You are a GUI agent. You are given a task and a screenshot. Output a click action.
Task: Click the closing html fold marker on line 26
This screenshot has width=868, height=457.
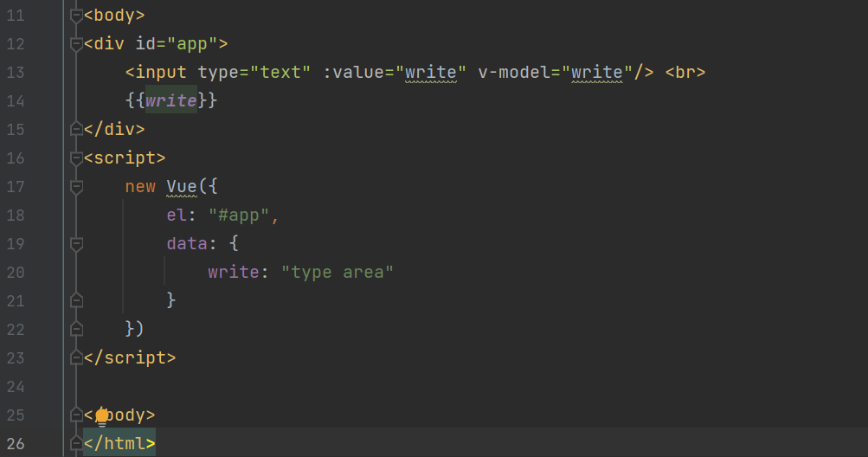tap(77, 444)
